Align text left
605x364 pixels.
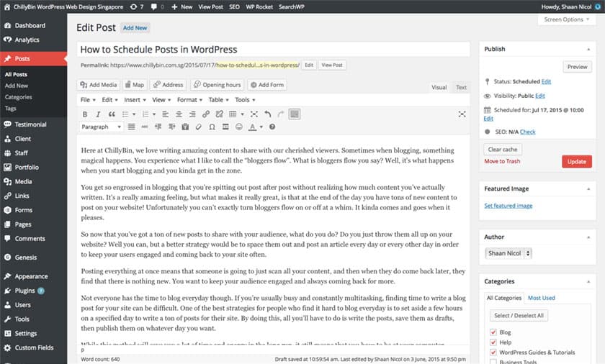click(x=165, y=114)
